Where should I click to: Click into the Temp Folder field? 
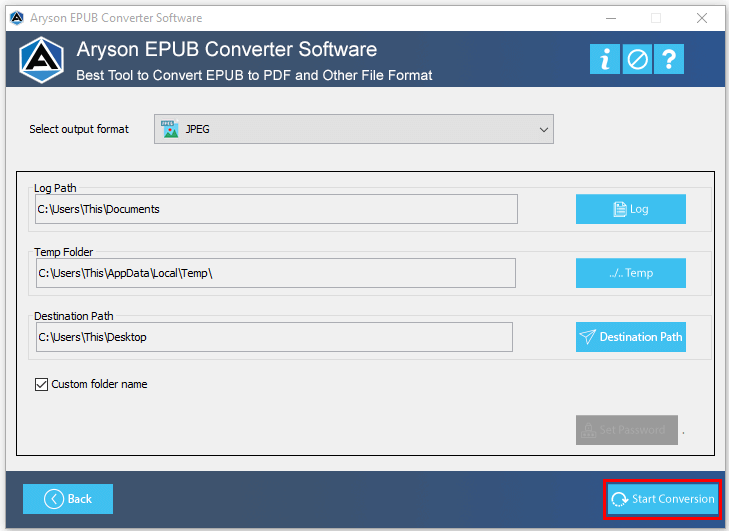(276, 273)
